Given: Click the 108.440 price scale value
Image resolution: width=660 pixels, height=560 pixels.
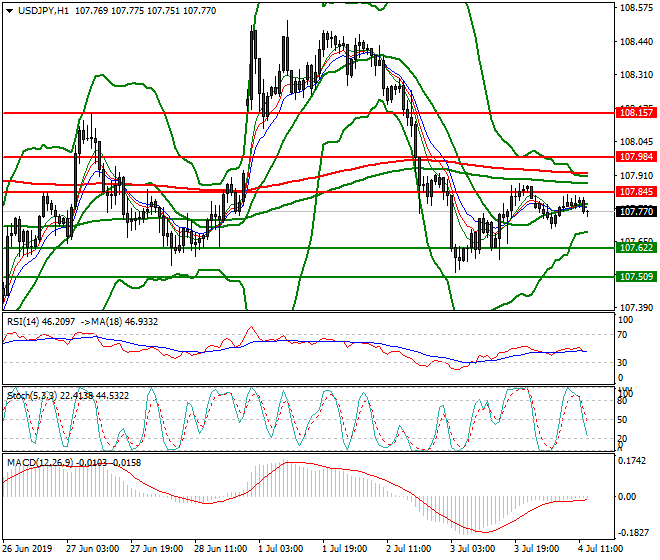Looking at the screenshot, I should [636, 42].
